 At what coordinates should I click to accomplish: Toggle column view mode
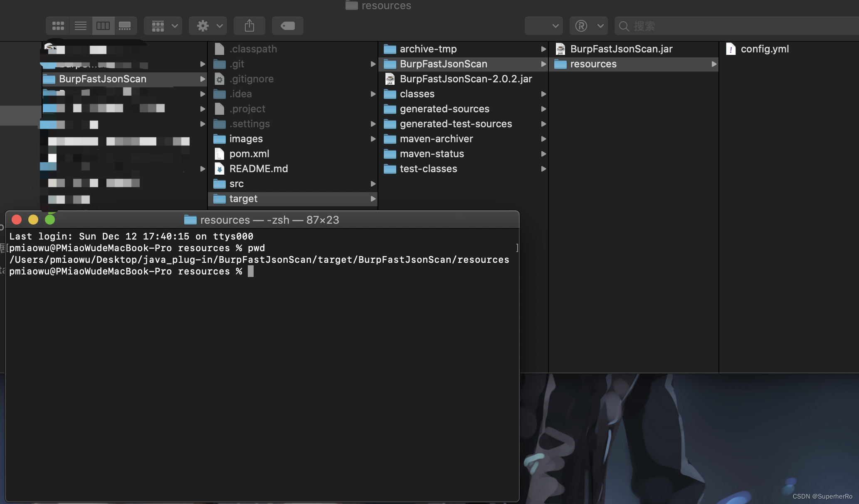103,25
